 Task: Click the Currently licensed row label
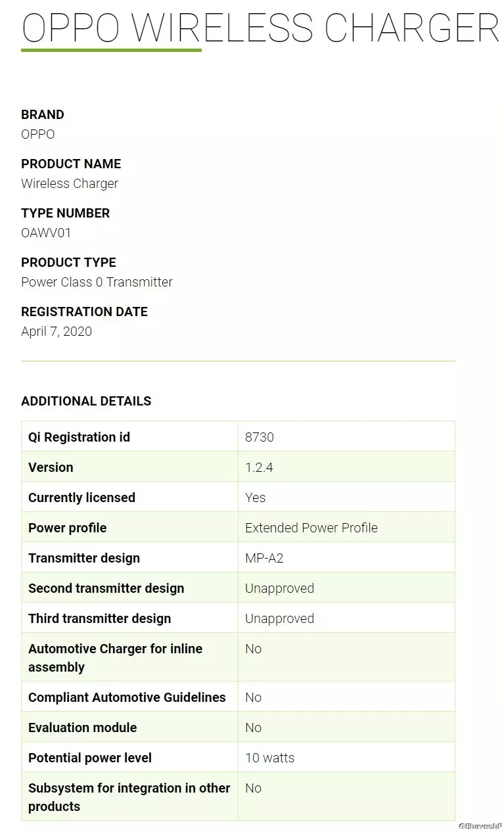81,497
